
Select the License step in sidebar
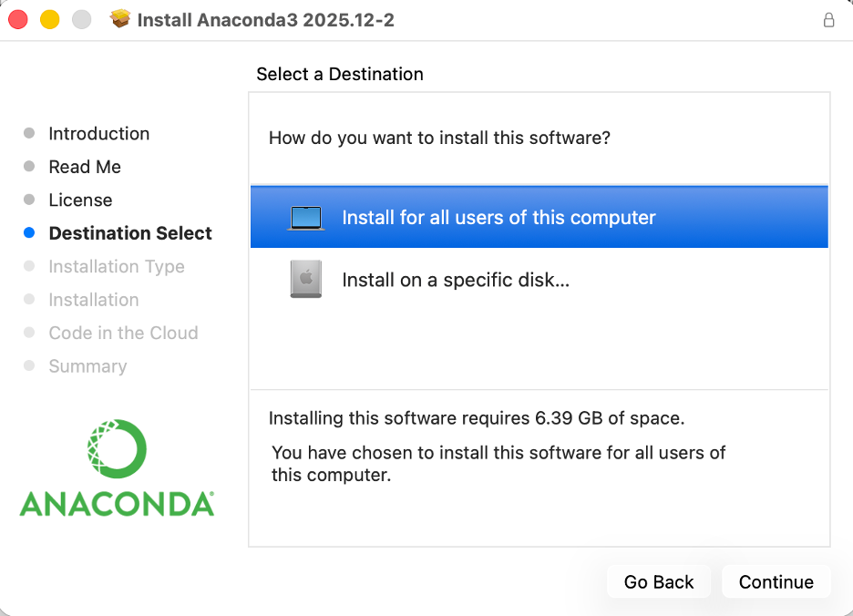point(80,200)
